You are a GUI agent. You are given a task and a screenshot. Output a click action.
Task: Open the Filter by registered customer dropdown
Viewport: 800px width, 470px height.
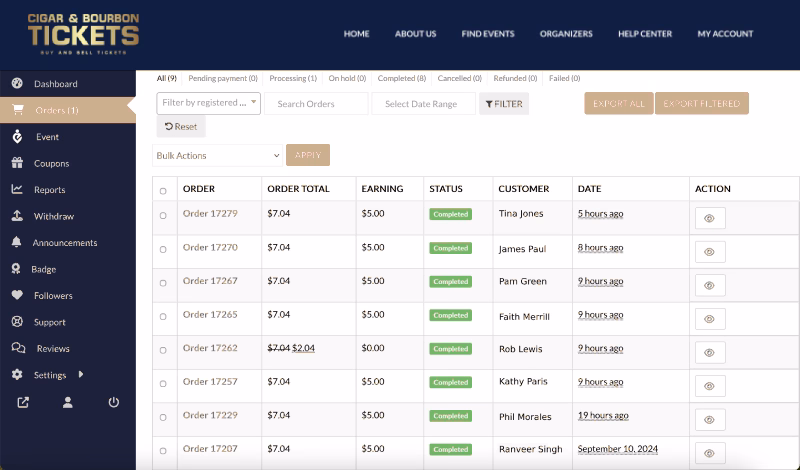208,103
